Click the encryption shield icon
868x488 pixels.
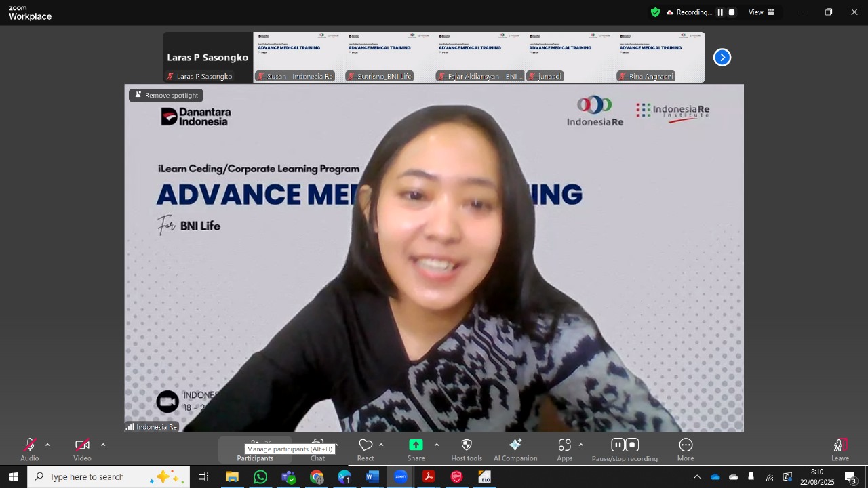(655, 12)
